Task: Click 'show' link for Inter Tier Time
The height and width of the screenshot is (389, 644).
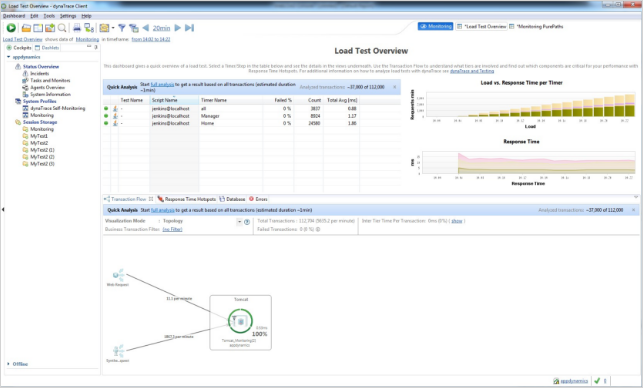Action: (457, 221)
